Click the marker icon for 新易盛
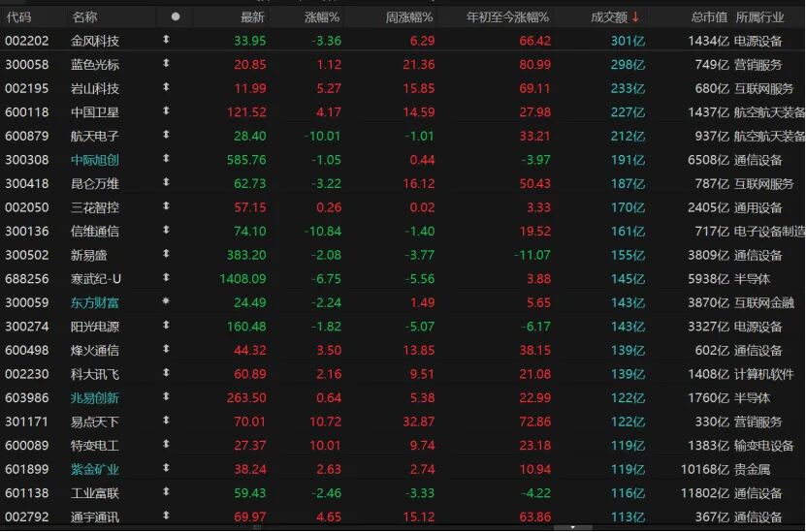Viewport: 806px width, 532px height. pos(166,254)
